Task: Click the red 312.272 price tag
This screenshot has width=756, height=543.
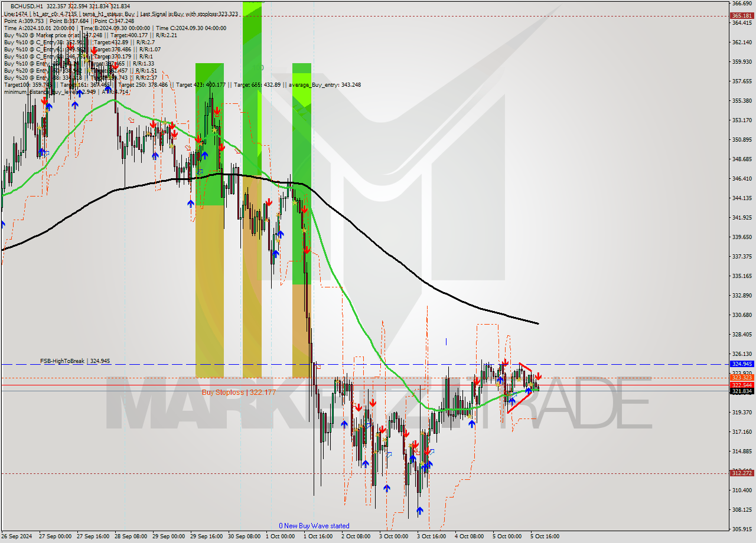Action: pos(742,473)
